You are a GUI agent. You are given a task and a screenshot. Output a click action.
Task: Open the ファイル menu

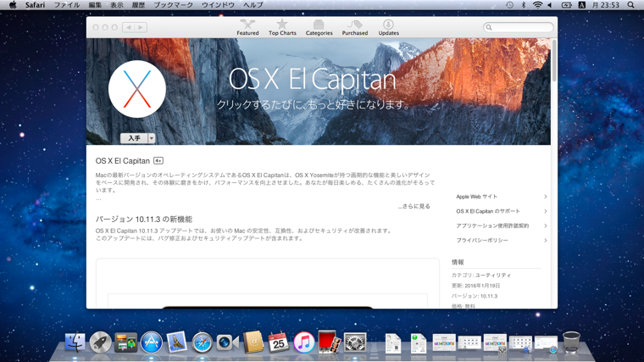click(x=67, y=5)
